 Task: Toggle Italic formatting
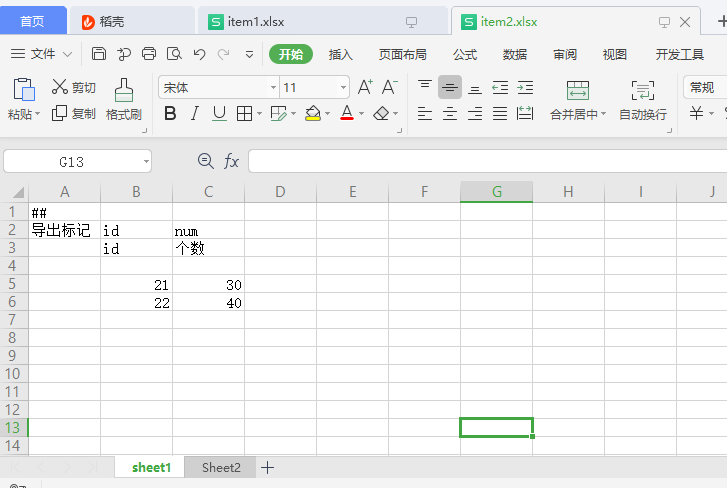pos(195,114)
